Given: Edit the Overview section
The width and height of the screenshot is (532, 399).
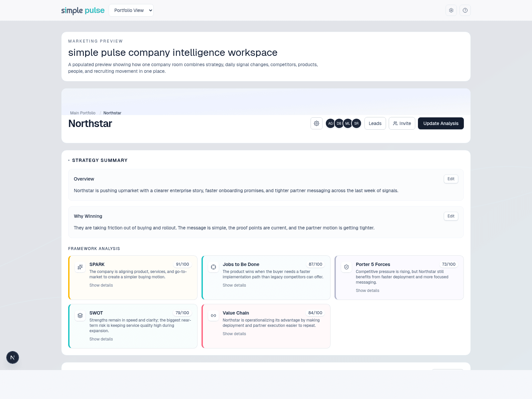Looking at the screenshot, I should [451, 179].
